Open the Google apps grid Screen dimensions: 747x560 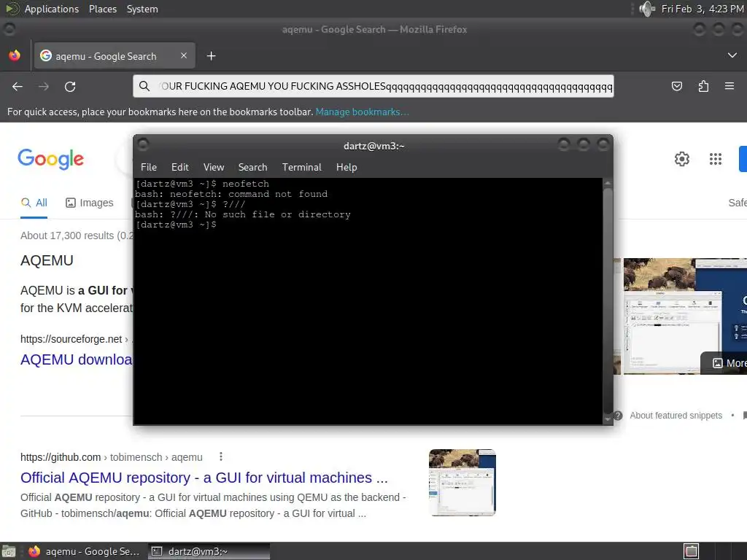pyautogui.click(x=716, y=159)
